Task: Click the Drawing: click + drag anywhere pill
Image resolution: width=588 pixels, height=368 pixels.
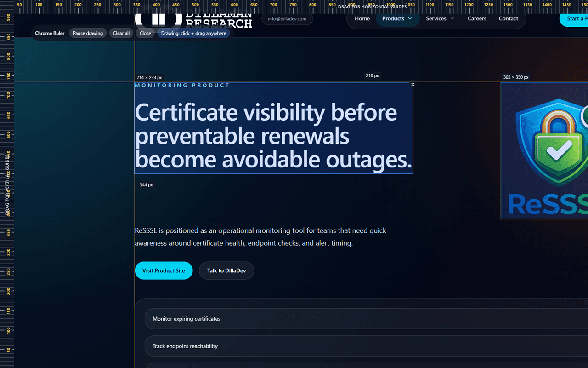Action: pyautogui.click(x=193, y=33)
